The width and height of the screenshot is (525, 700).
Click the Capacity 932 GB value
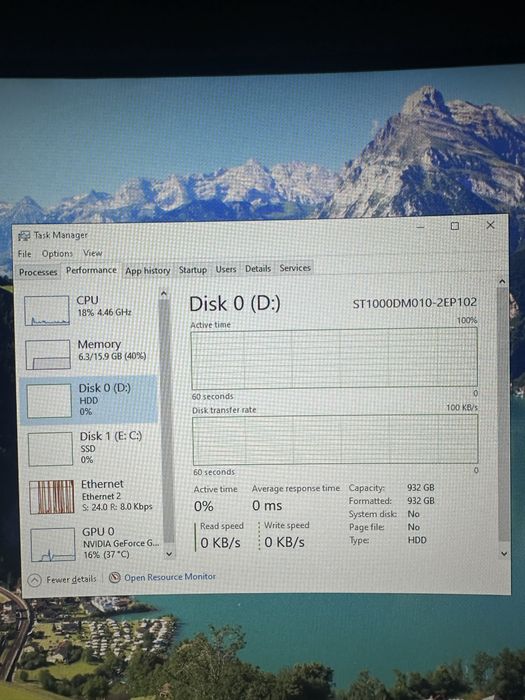tap(421, 488)
